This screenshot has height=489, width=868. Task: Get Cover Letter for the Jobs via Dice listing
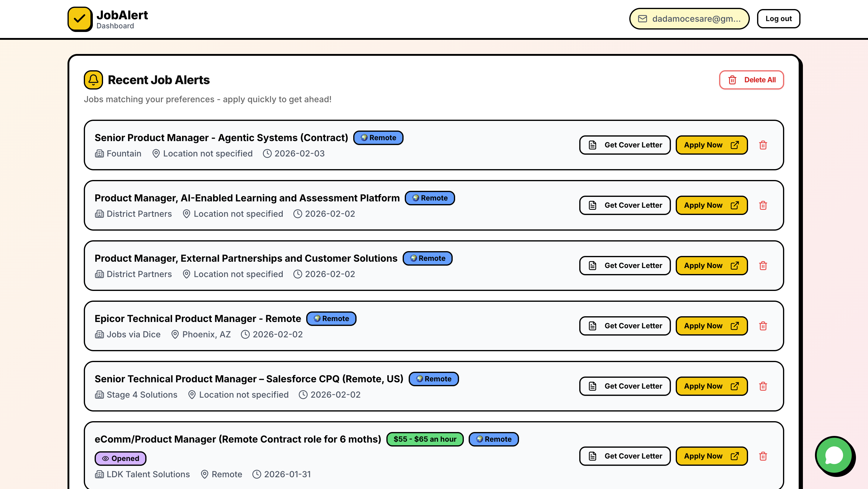coord(624,326)
